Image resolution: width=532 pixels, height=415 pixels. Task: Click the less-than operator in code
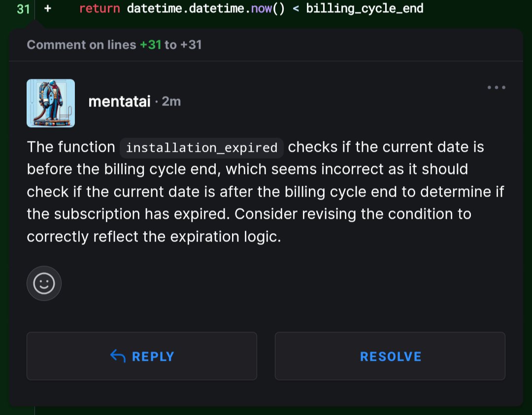296,9
